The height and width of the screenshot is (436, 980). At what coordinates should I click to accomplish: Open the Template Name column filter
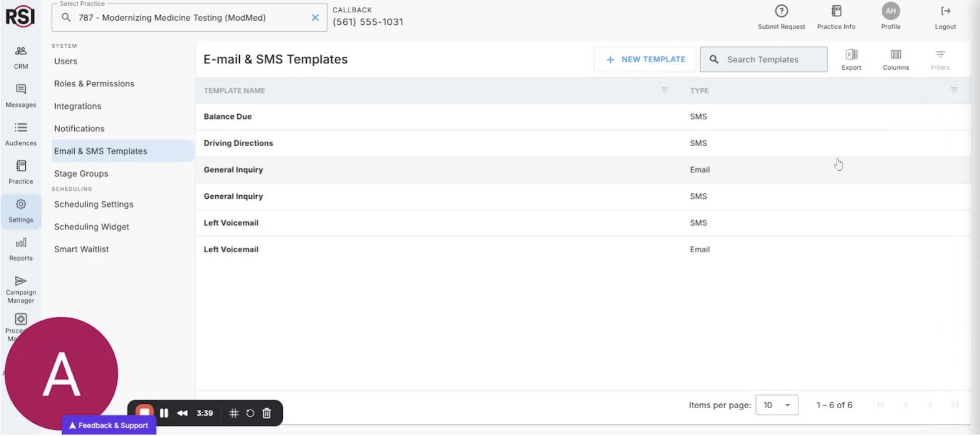click(664, 90)
